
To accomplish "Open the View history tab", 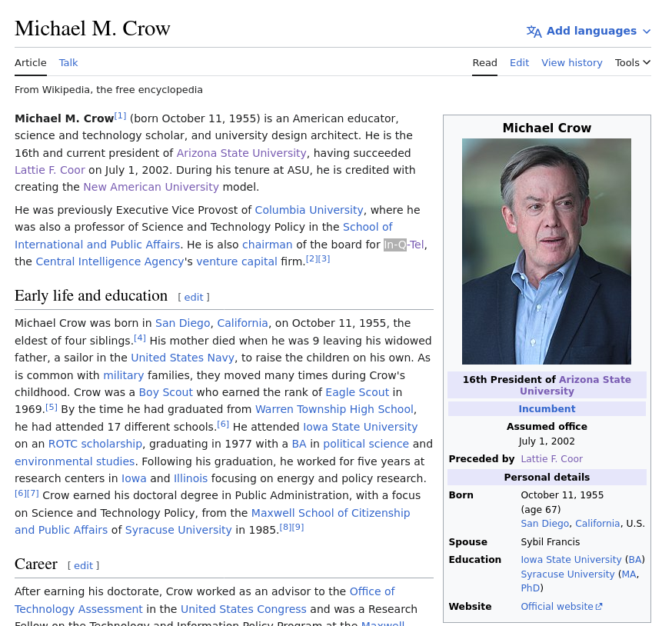I will click(x=572, y=62).
